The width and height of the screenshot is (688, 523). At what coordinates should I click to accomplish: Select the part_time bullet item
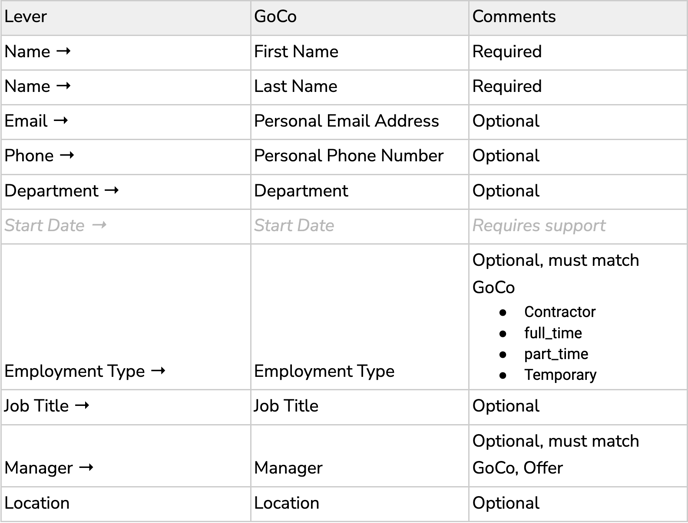coord(556,354)
